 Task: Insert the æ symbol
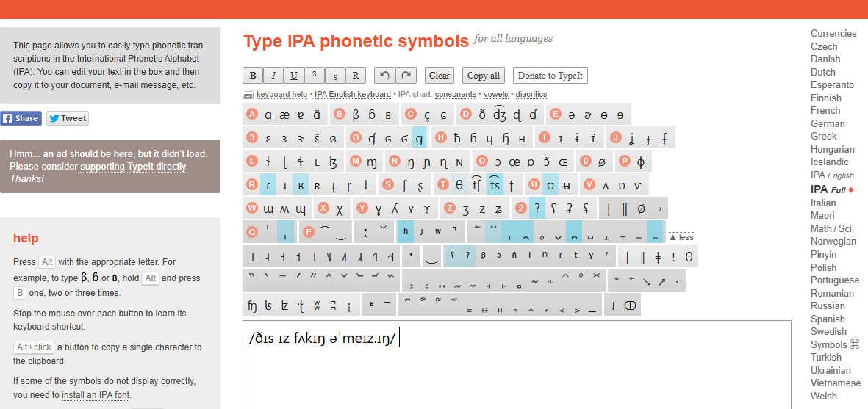tap(283, 115)
